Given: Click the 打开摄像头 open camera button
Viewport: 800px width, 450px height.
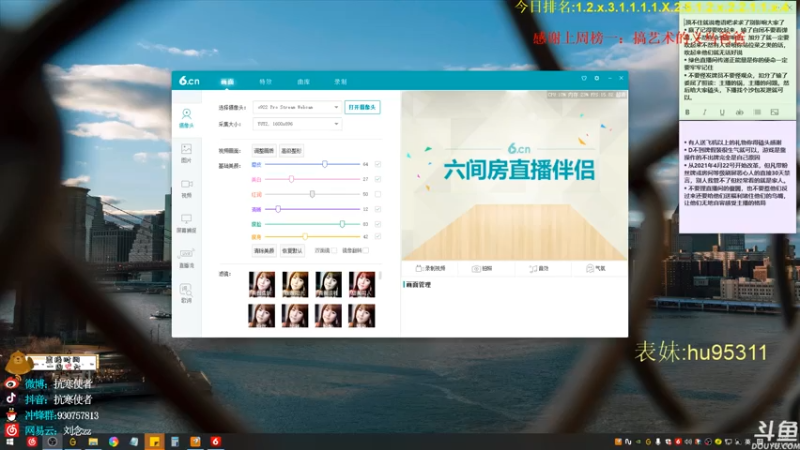Looking at the screenshot, I should click(x=362, y=107).
